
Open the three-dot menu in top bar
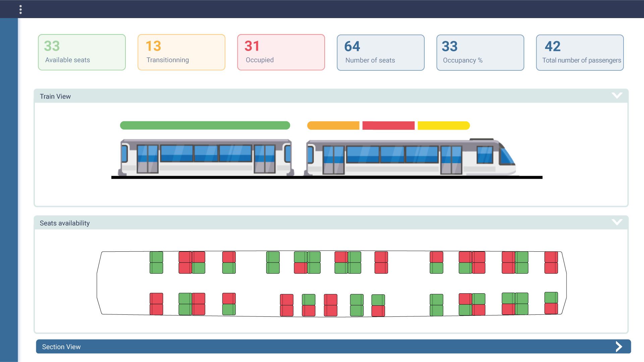20,9
